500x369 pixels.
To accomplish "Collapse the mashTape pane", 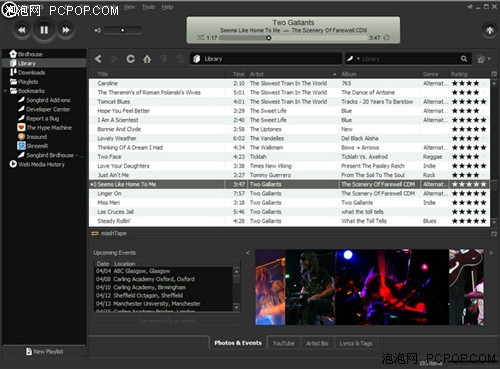I will 494,234.
